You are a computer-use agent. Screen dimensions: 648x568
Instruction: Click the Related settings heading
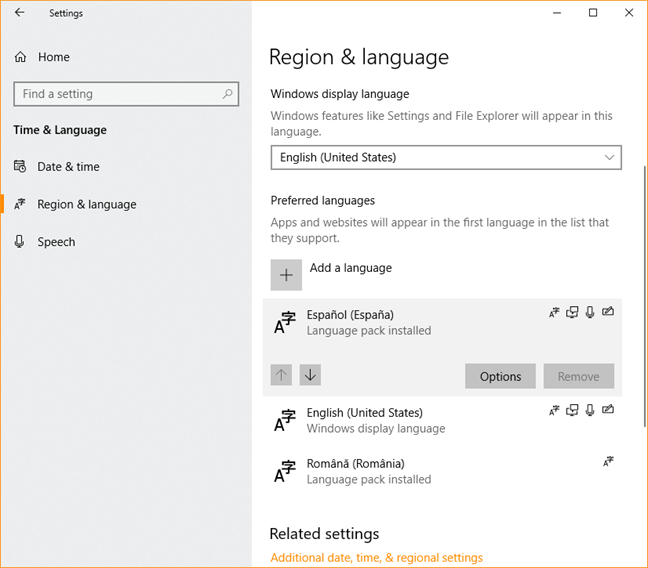click(x=324, y=534)
